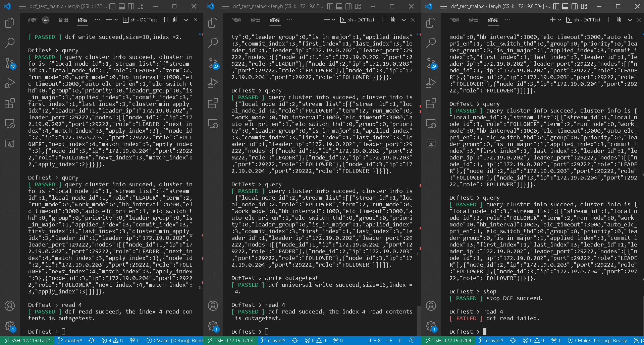Open Accounts menu in left window
This screenshot has width=644, height=345.
click(x=10, y=306)
